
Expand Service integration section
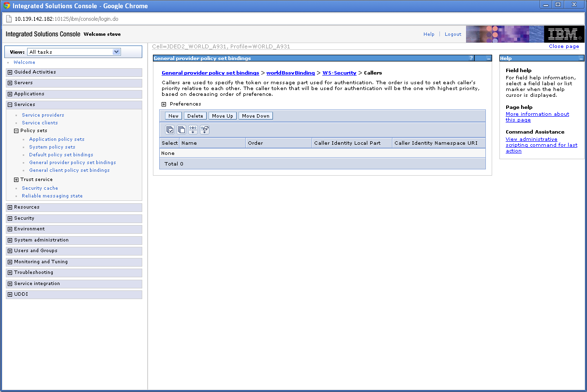(10, 284)
